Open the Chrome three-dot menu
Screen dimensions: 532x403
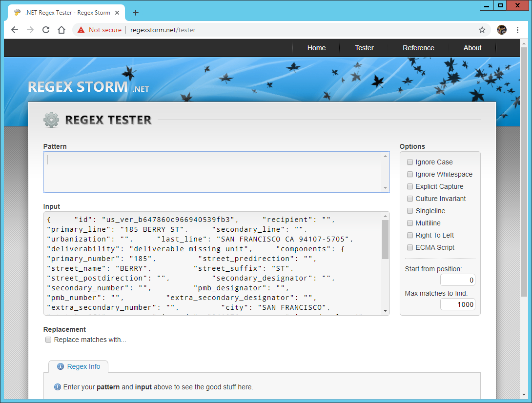pos(517,30)
